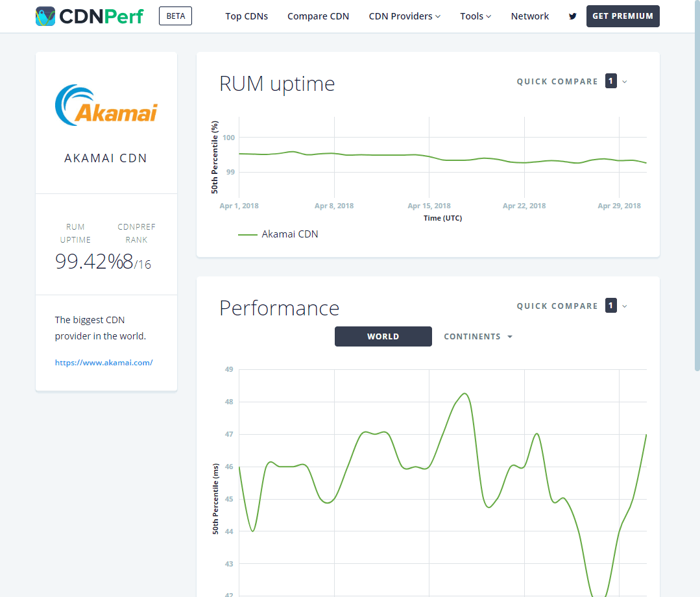Open the Network page
This screenshot has height=597, width=700.
point(530,16)
